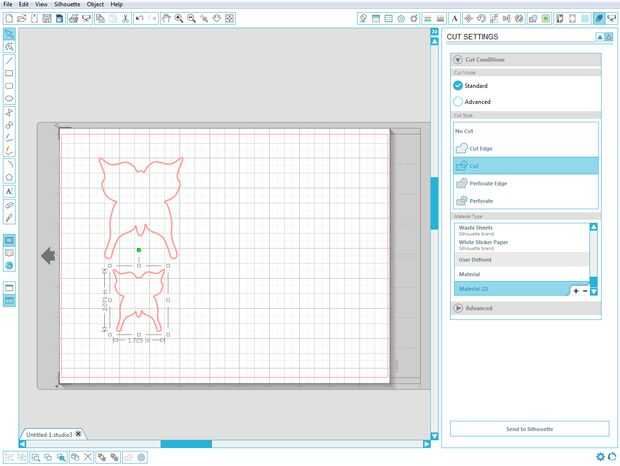The width and height of the screenshot is (620, 466).
Task: Click canvas vertical scroll up arrow
Action: pyautogui.click(x=435, y=41)
